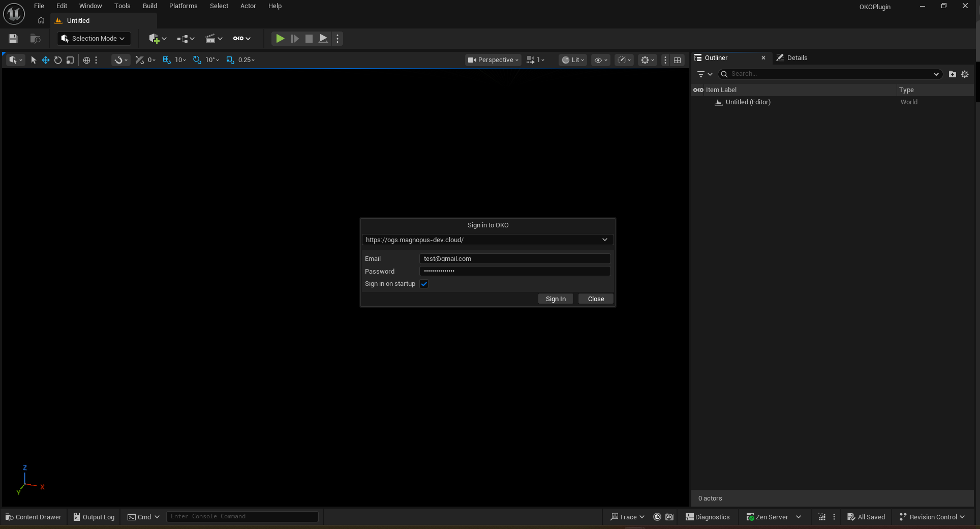Viewport: 980px width, 529px height.
Task: Open viewport performance scalability menu
Action: (x=624, y=60)
